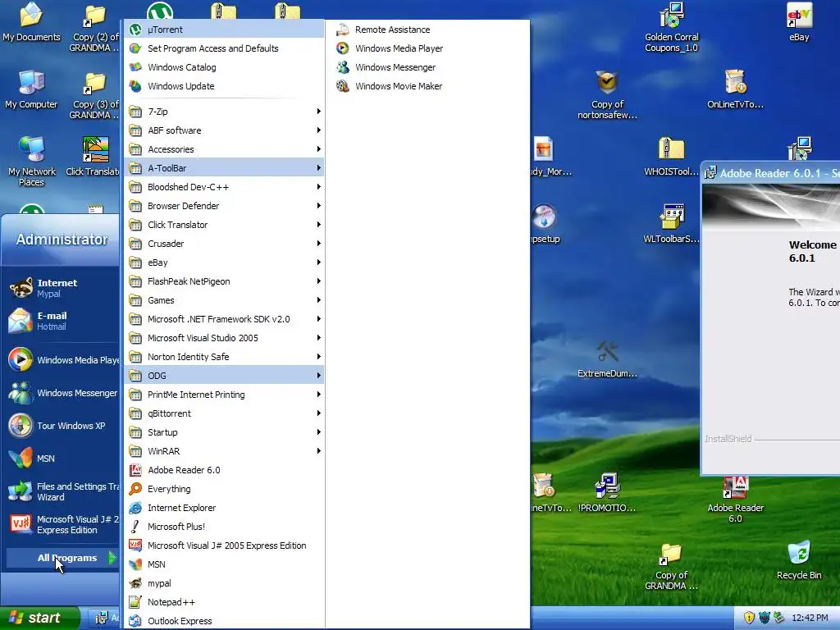This screenshot has width=840, height=630.
Task: Open the eBay program folder
Action: 224,262
